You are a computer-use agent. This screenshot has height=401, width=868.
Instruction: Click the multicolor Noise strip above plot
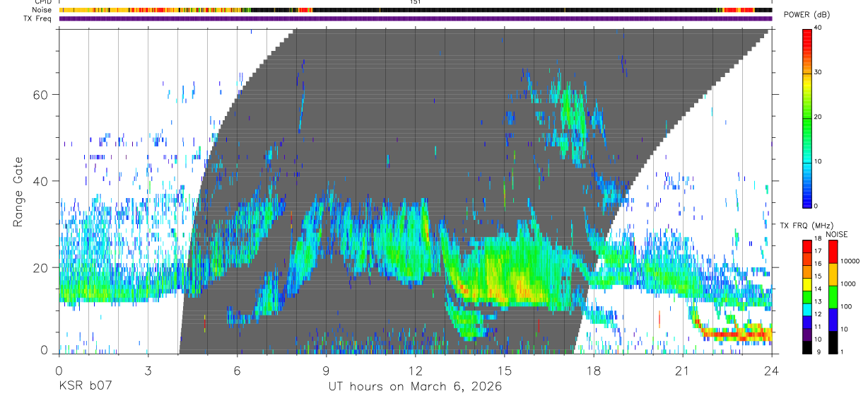click(416, 10)
